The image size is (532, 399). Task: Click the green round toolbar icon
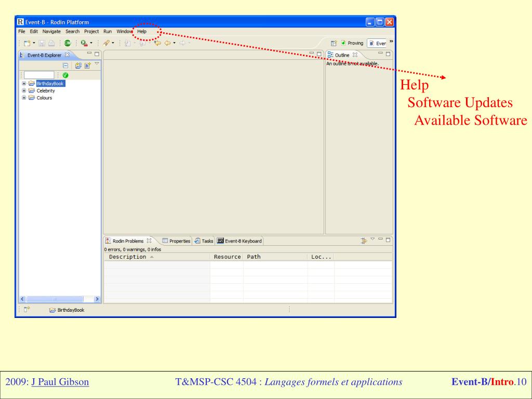pos(68,43)
